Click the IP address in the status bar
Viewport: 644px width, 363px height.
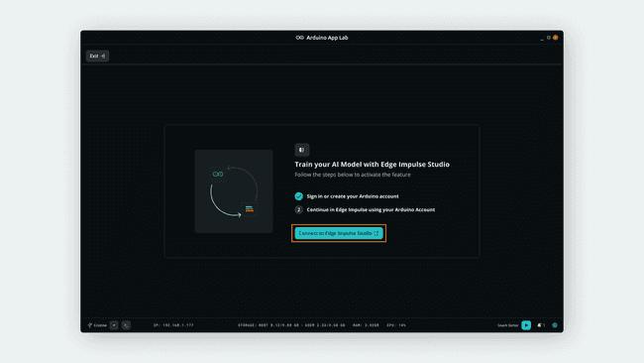click(173, 325)
